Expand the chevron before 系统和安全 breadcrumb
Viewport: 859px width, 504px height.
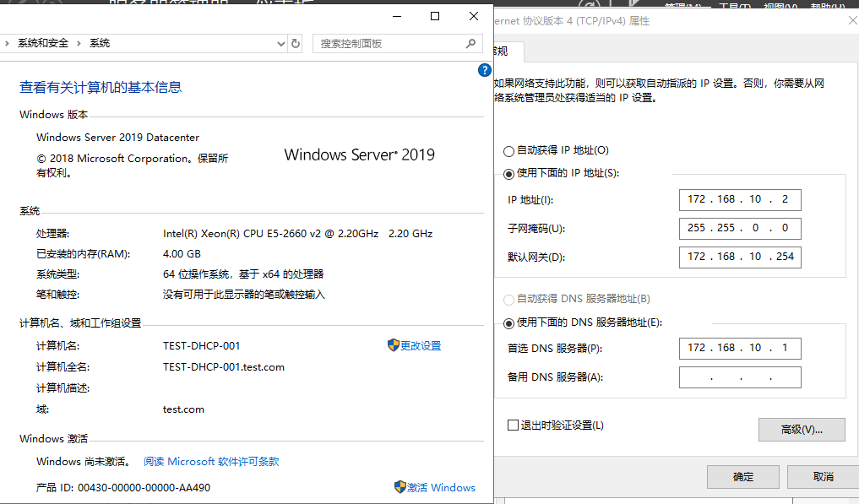point(7,43)
